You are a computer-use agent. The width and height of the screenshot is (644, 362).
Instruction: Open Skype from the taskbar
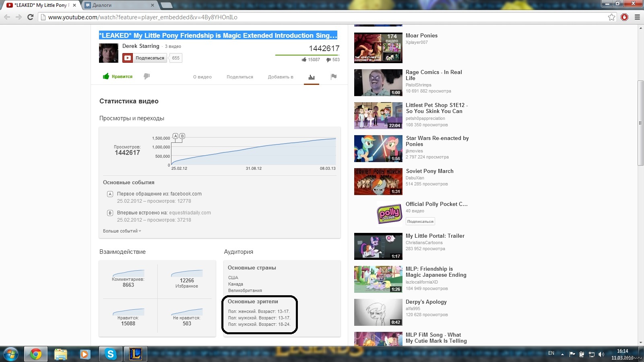pos(110,354)
